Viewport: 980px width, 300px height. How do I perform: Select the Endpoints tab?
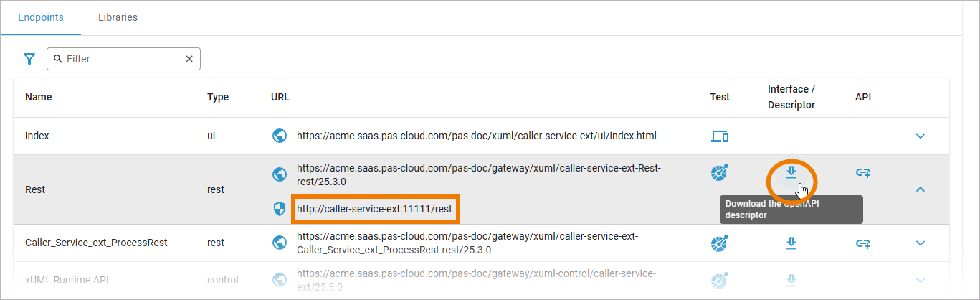42,17
